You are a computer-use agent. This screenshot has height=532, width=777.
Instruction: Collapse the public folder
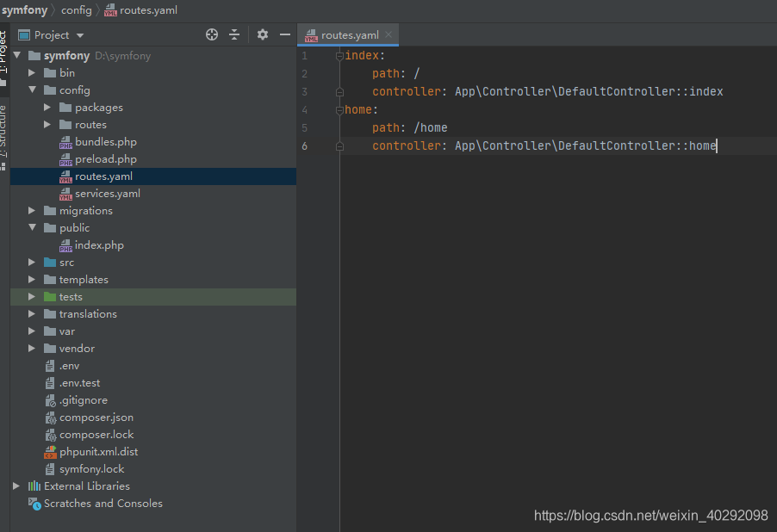click(x=32, y=227)
